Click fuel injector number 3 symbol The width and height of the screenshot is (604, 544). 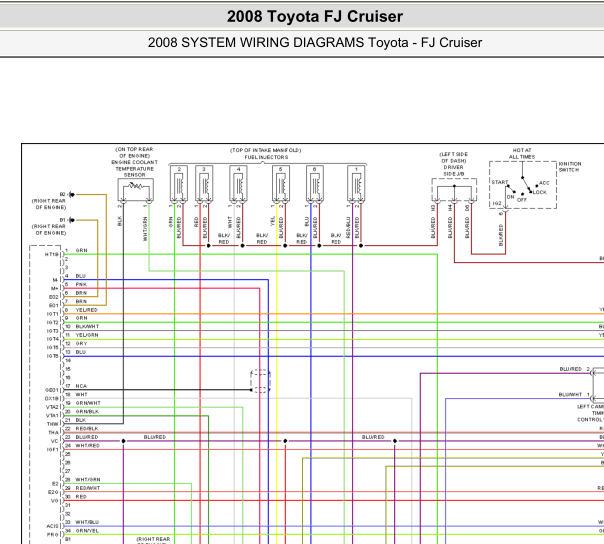[x=204, y=184]
